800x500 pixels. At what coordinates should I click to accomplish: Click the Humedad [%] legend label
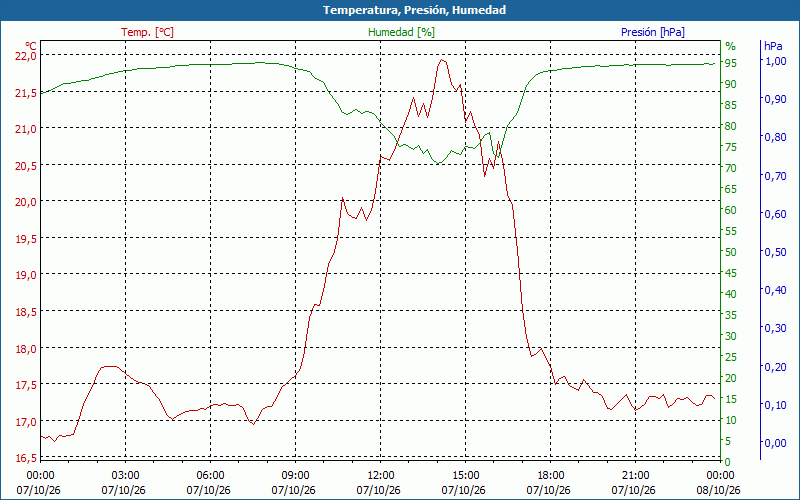pyautogui.click(x=401, y=32)
